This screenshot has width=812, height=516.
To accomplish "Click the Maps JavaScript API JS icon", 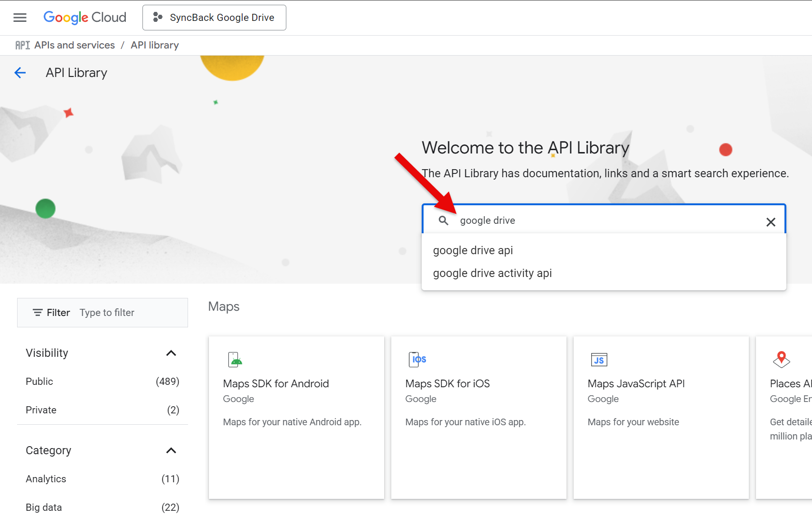I will [x=599, y=360].
